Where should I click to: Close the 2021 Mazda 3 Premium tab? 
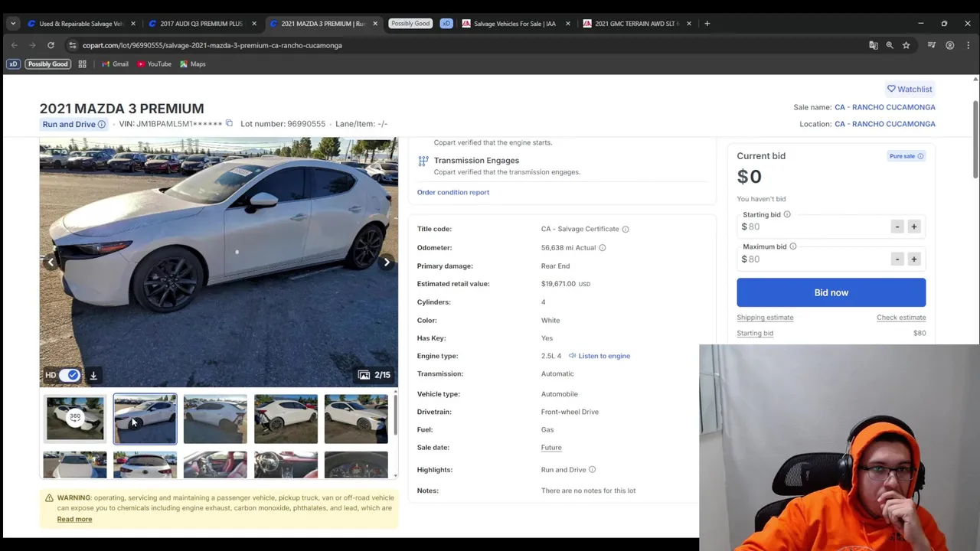(x=375, y=24)
